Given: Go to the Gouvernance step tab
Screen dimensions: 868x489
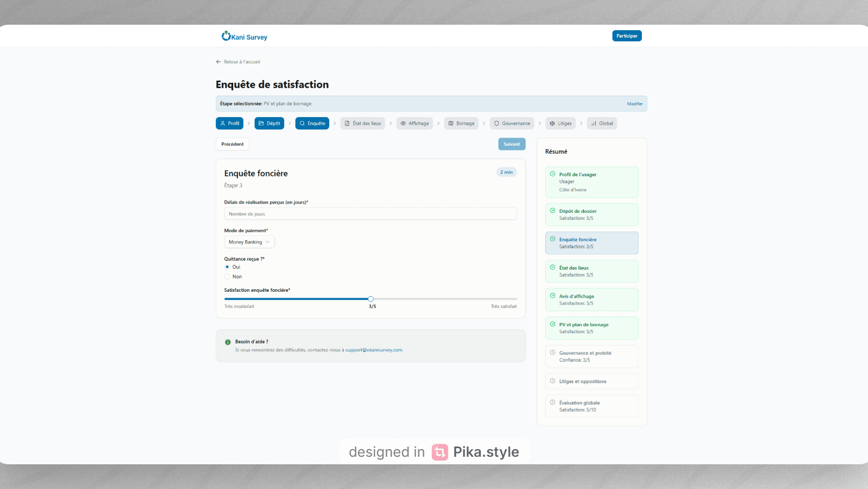Looking at the screenshot, I should tap(512, 124).
